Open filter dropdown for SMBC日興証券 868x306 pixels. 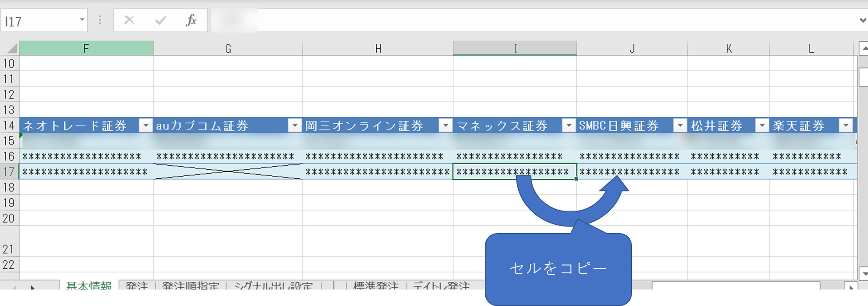(x=680, y=125)
